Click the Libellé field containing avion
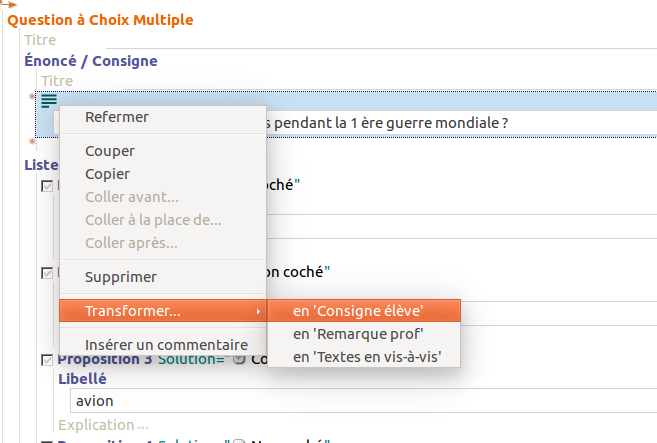 click(360, 401)
